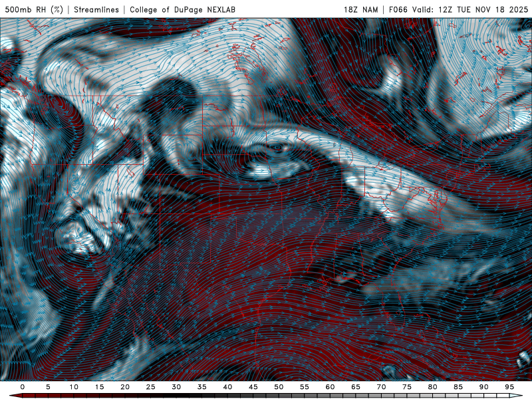Click the "F066" forecast hour text

pos(398,9)
